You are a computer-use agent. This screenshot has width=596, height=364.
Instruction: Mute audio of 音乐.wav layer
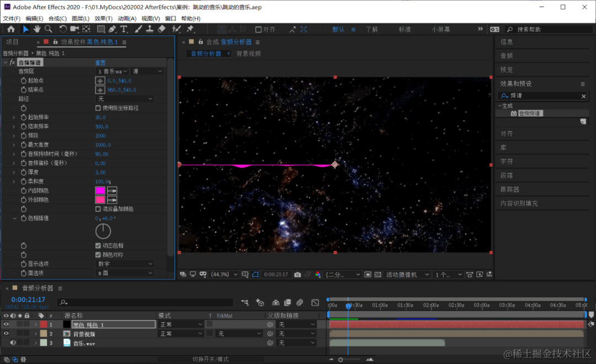(x=13, y=342)
